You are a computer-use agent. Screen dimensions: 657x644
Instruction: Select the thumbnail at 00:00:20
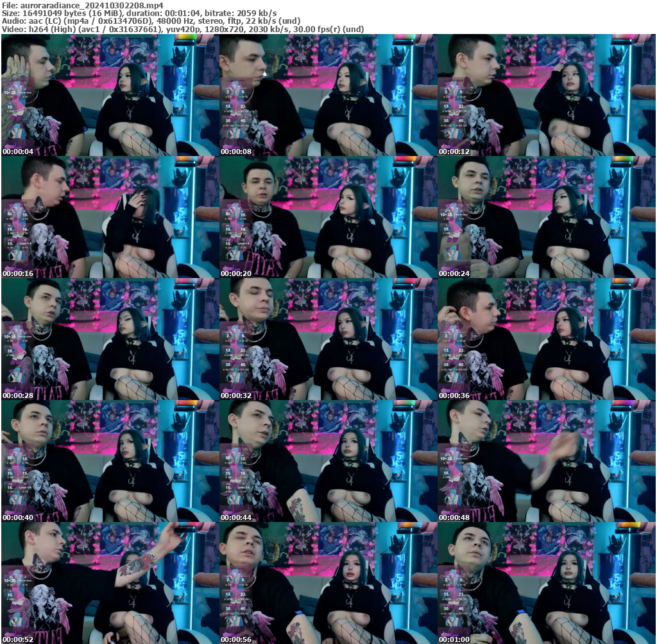[x=328, y=217]
